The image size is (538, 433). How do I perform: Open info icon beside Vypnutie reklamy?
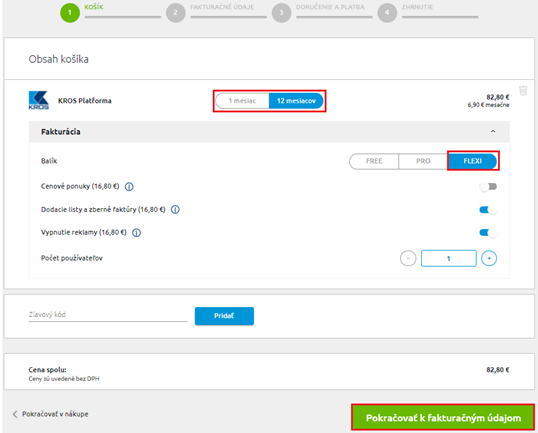click(x=137, y=233)
